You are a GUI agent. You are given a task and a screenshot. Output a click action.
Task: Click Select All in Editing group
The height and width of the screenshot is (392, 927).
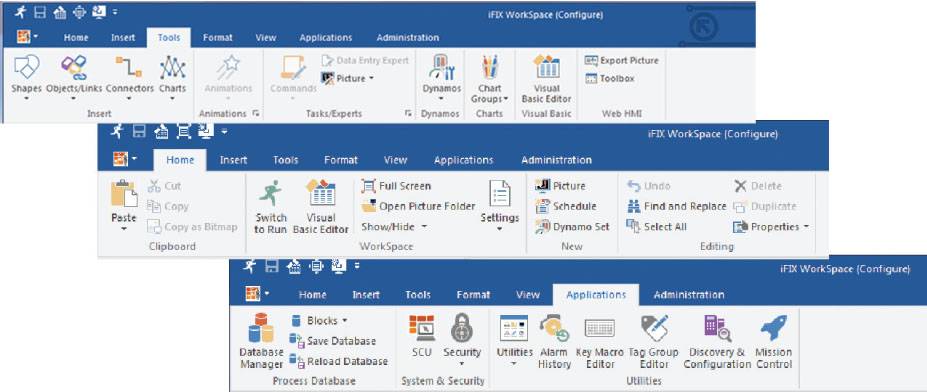[656, 226]
